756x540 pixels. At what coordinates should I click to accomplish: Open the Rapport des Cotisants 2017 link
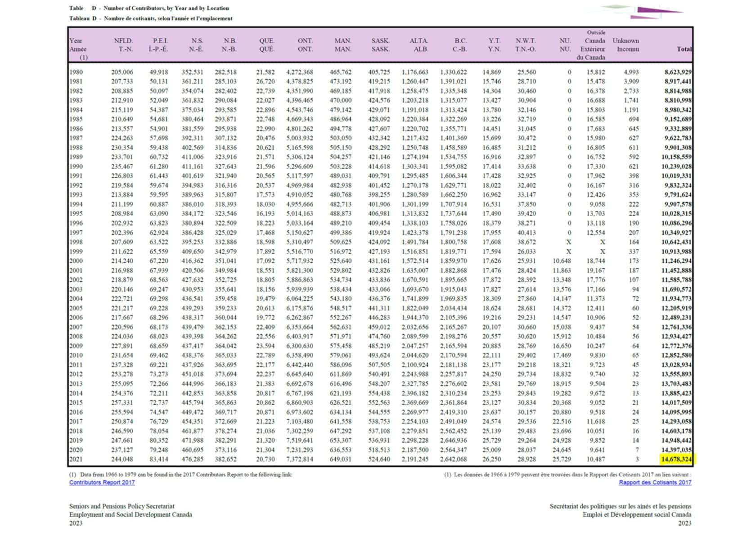coord(655,482)
